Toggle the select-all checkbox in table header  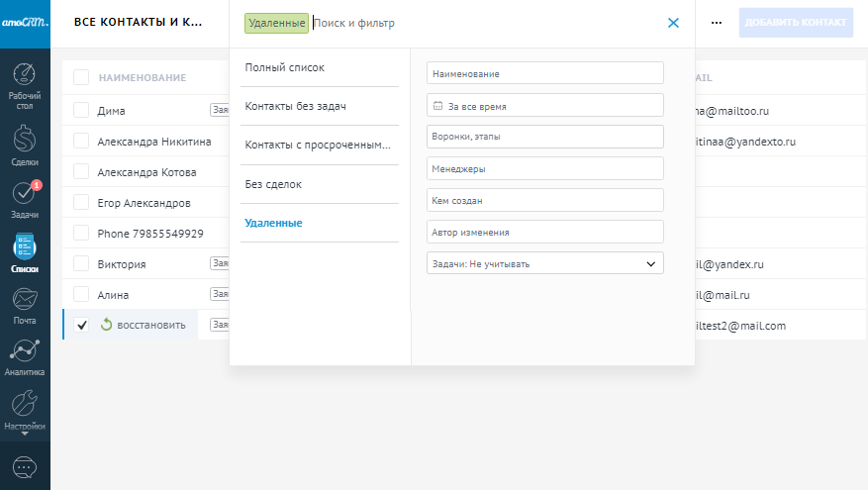[81, 77]
